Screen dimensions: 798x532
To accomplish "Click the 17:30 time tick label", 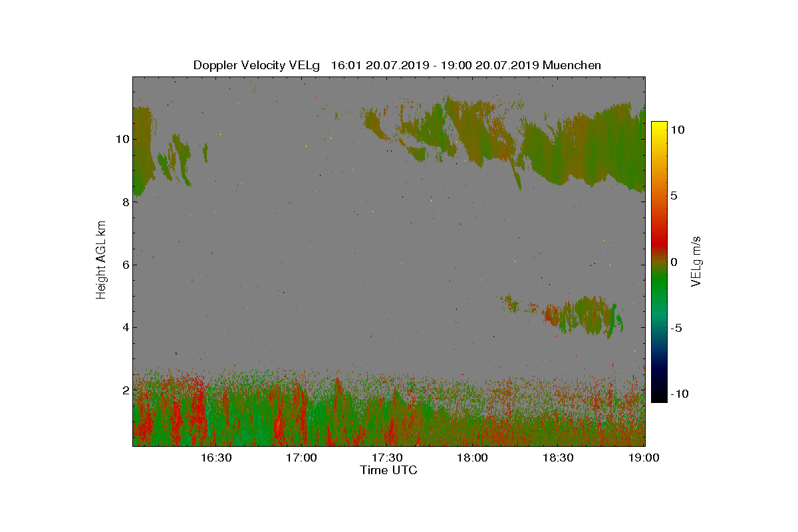I will 388,458.
